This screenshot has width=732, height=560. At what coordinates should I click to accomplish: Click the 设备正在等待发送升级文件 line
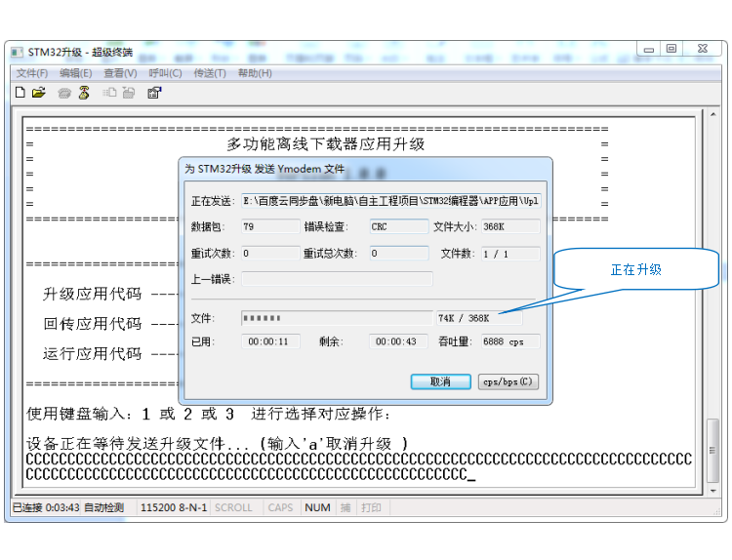click(217, 443)
